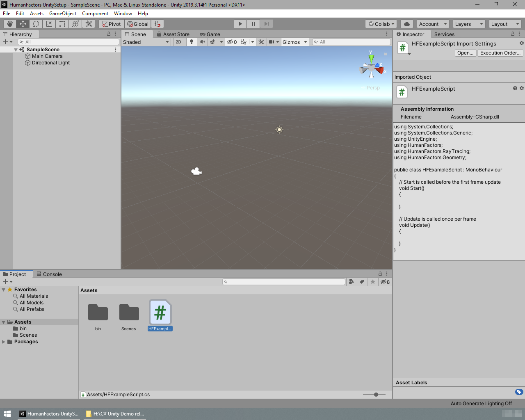Click the Hierarchy search field
Screen dimensions: 525x420
point(68,42)
